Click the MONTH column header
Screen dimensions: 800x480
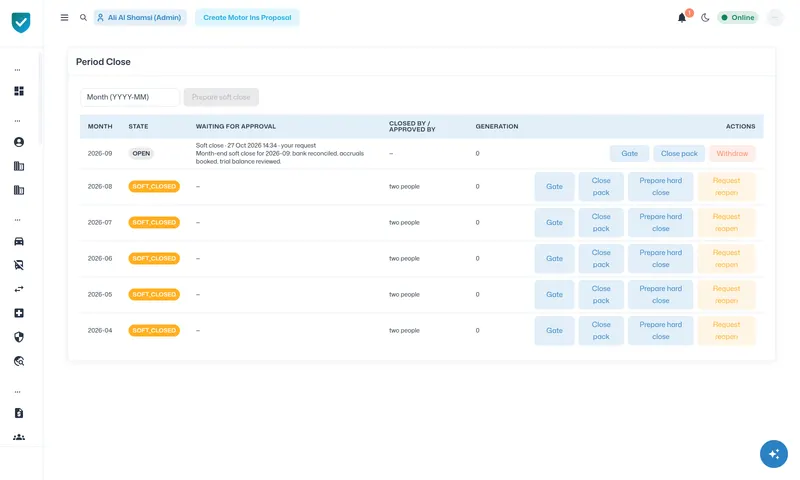(100, 127)
